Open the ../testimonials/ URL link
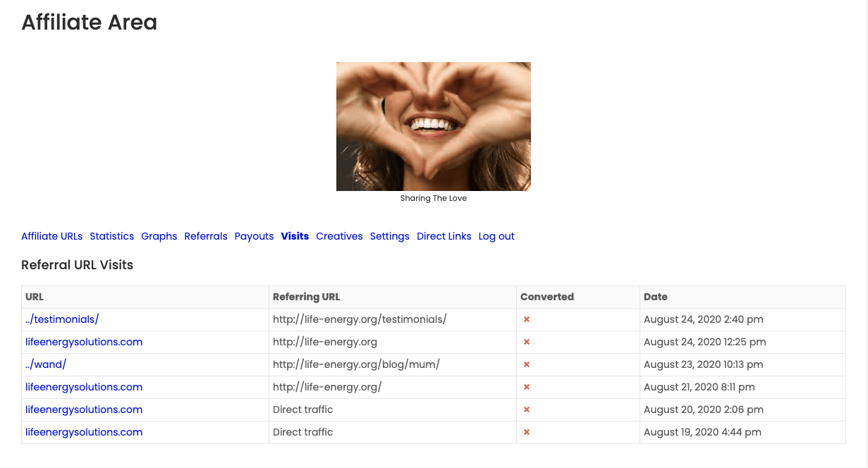This screenshot has height=468, width=868. tap(62, 319)
